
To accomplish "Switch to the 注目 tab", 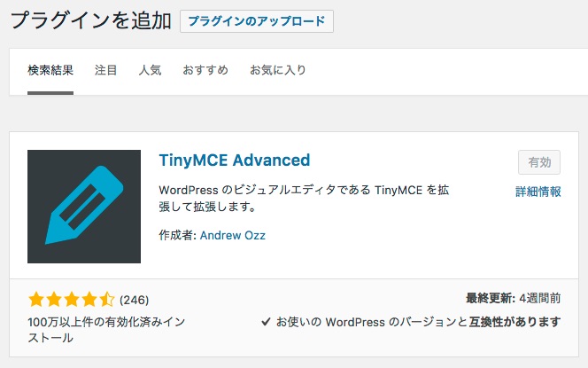I will tap(105, 70).
